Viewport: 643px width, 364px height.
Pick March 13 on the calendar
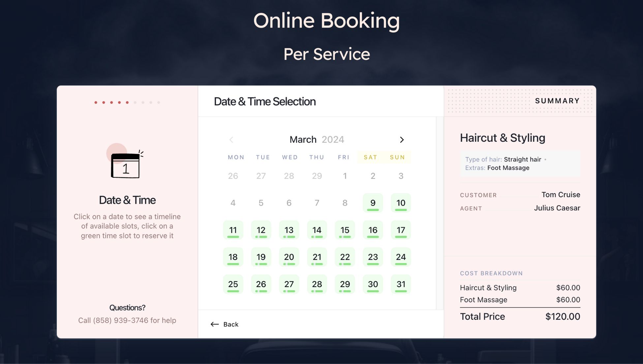pos(289,230)
